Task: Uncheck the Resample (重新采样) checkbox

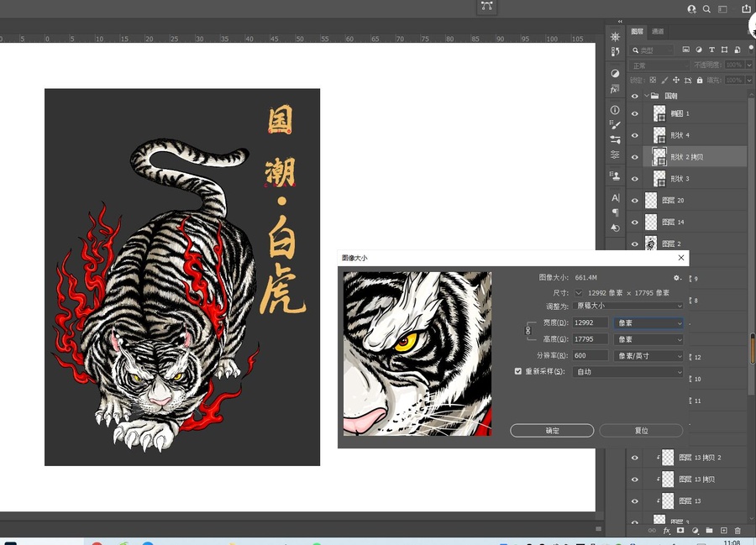Action: [518, 371]
